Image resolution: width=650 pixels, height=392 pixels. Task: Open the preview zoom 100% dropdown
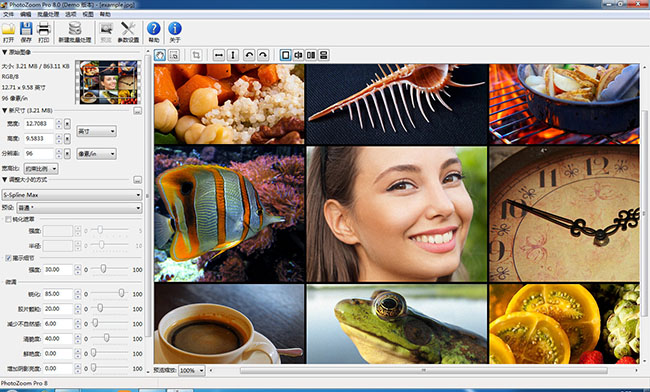(x=192, y=370)
